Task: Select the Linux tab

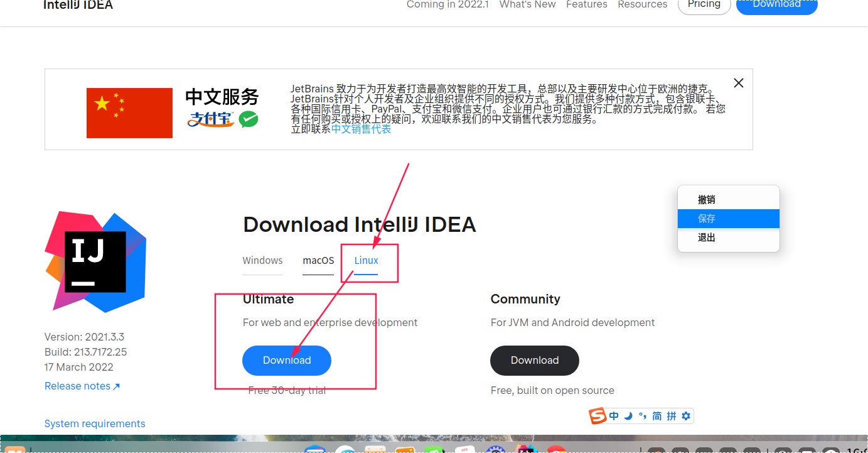Action: tap(366, 260)
